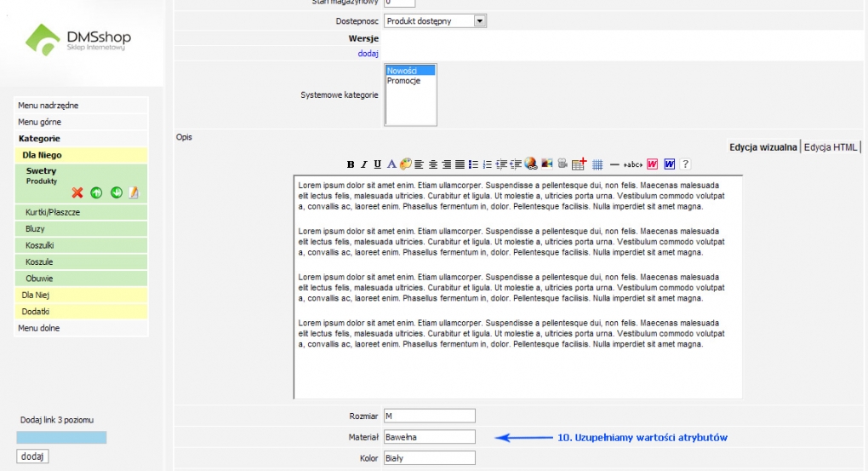Click the Rozmiar input field

point(430,416)
